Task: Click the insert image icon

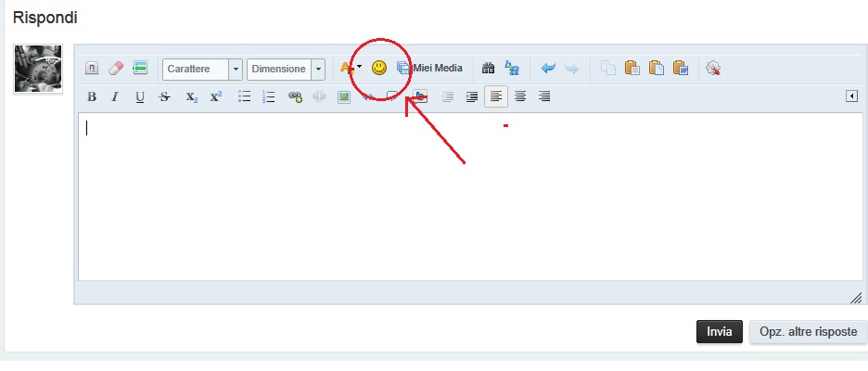Action: [x=344, y=96]
